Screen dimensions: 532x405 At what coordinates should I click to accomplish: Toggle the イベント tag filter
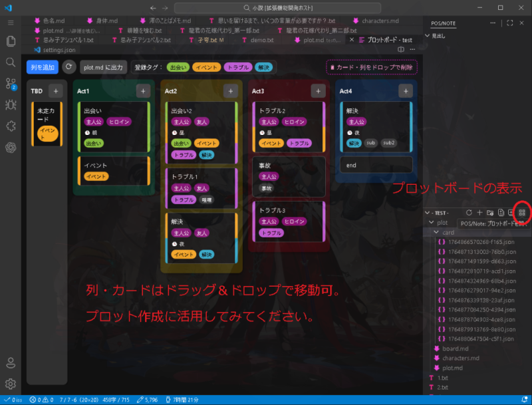207,67
